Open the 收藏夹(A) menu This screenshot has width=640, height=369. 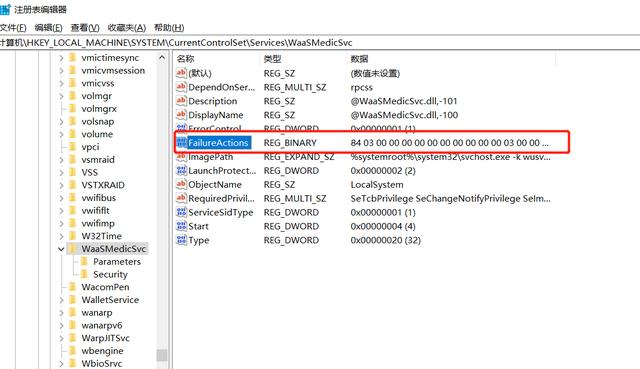127,28
